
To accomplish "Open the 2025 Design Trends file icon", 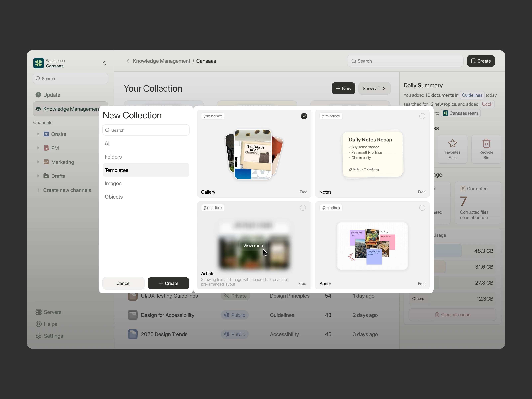I will pyautogui.click(x=133, y=334).
